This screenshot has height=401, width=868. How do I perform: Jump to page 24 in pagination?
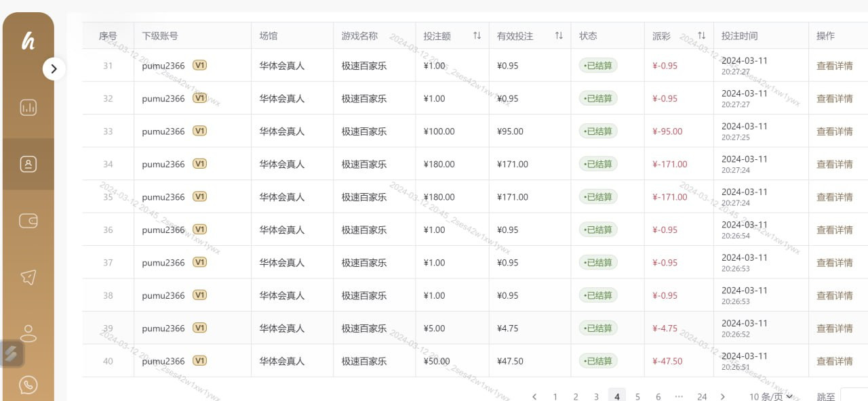tap(702, 397)
